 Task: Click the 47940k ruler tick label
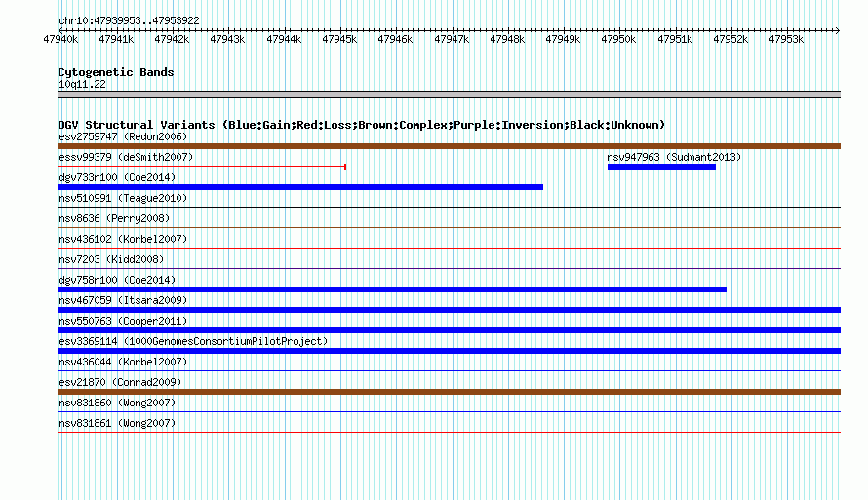(60, 39)
